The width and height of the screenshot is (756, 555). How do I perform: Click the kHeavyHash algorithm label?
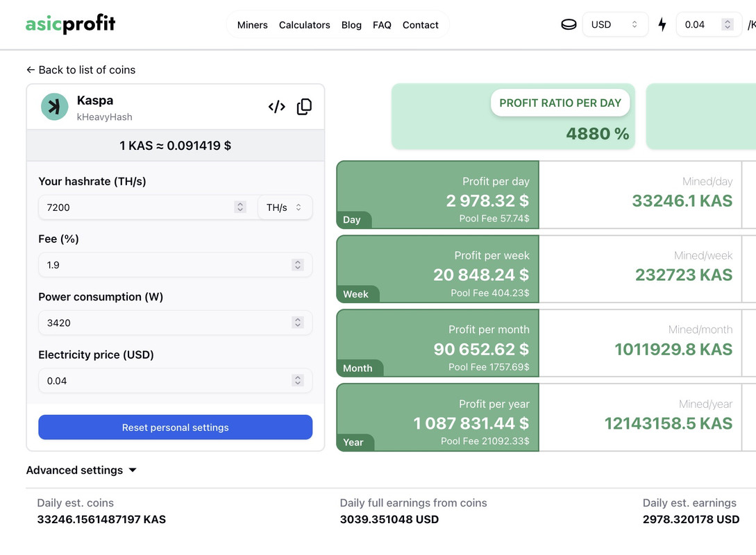[x=105, y=117]
